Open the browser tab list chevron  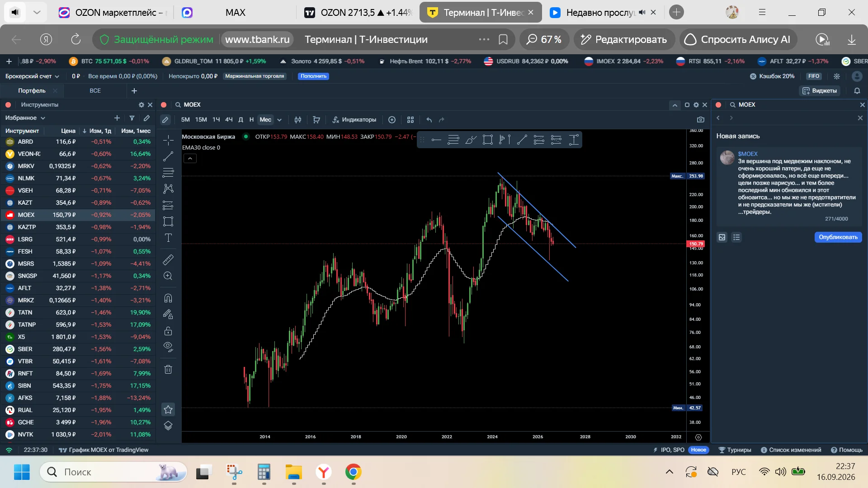37,12
